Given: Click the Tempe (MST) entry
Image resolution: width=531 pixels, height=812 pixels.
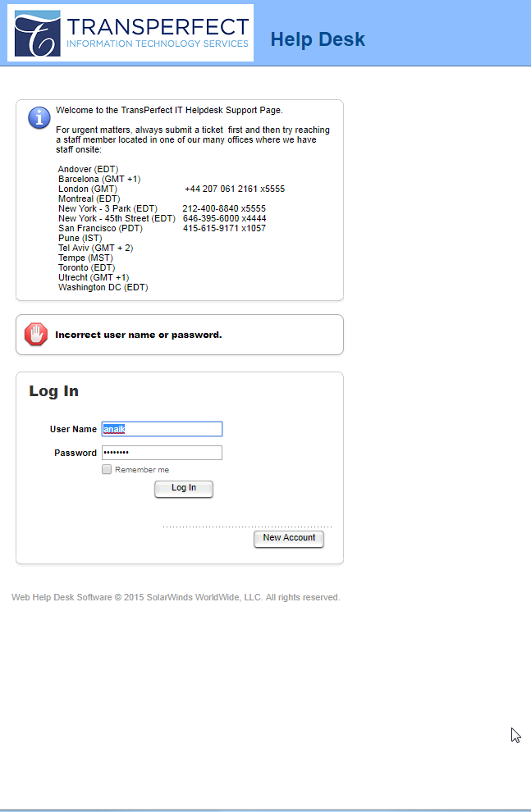Looking at the screenshot, I should tap(85, 258).
